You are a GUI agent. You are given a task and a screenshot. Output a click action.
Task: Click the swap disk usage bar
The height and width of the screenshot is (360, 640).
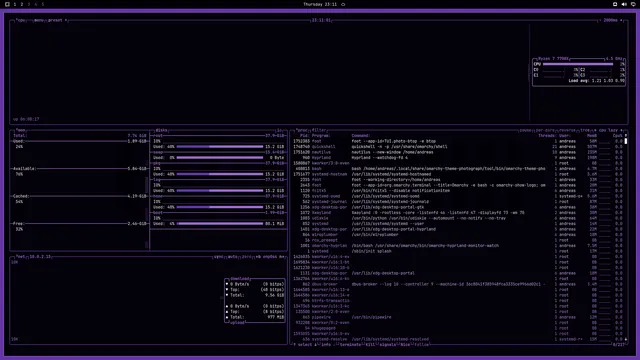pos(220,158)
